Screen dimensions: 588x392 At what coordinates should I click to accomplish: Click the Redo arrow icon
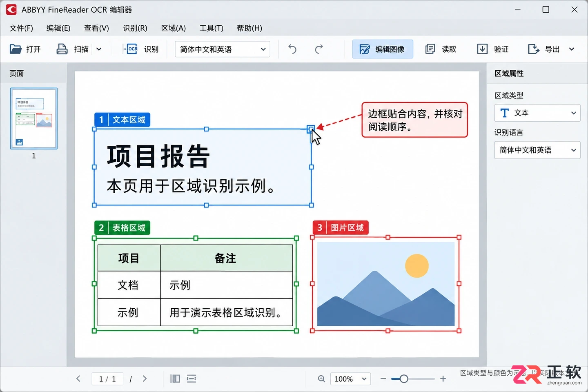319,49
